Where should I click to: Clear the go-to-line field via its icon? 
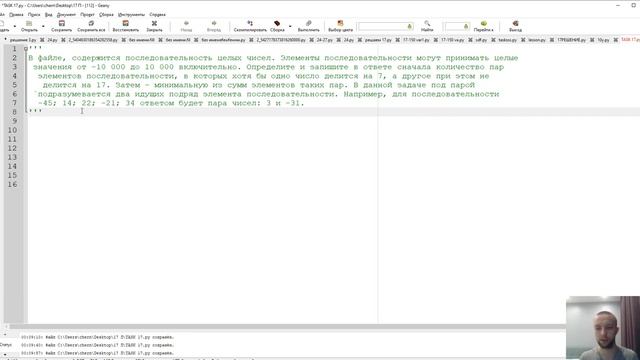pos(466,27)
